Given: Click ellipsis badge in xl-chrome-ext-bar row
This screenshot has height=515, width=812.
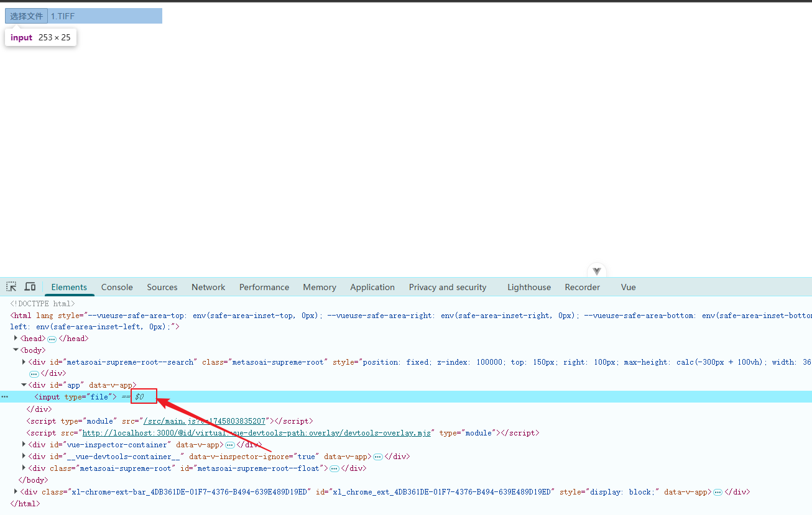Looking at the screenshot, I should point(718,493).
